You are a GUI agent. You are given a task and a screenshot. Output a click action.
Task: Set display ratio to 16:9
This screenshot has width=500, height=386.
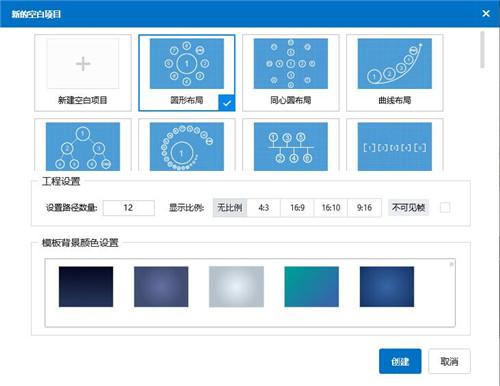pos(297,208)
